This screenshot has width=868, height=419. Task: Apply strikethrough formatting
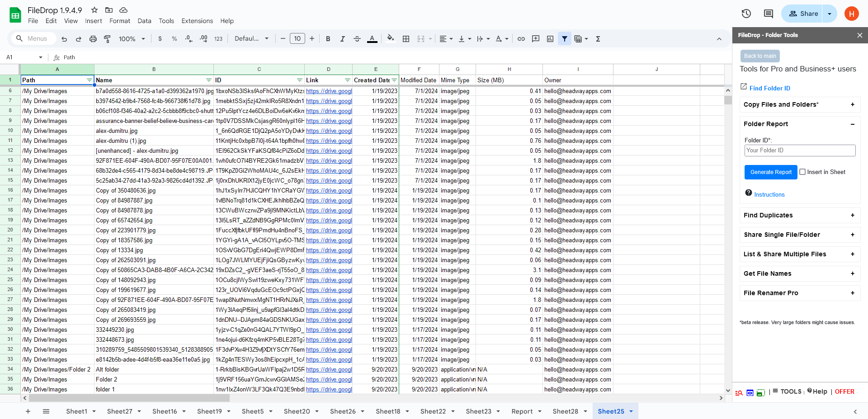(x=357, y=39)
